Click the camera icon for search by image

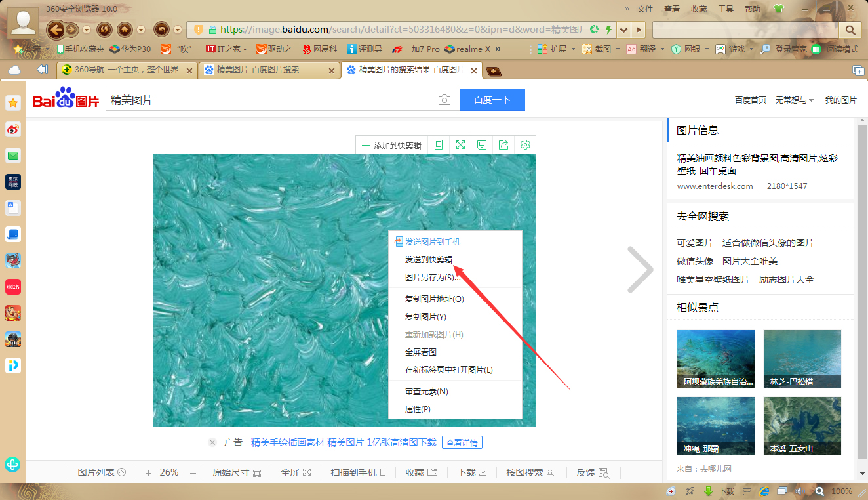coord(444,100)
